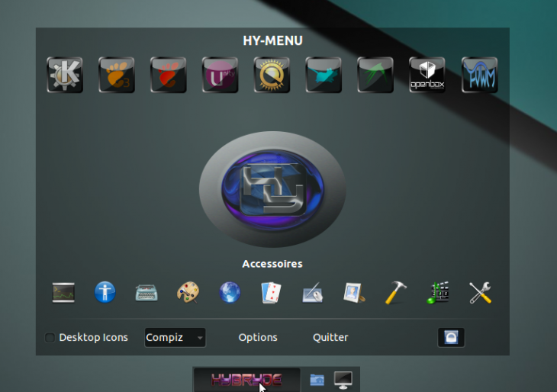Click the monitor icon in the bottom panel
The height and width of the screenshot is (392, 557).
343,379
